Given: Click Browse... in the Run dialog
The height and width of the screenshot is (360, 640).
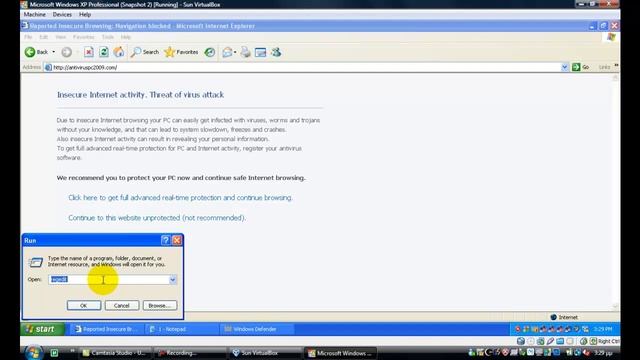Looking at the screenshot, I should tap(160, 305).
